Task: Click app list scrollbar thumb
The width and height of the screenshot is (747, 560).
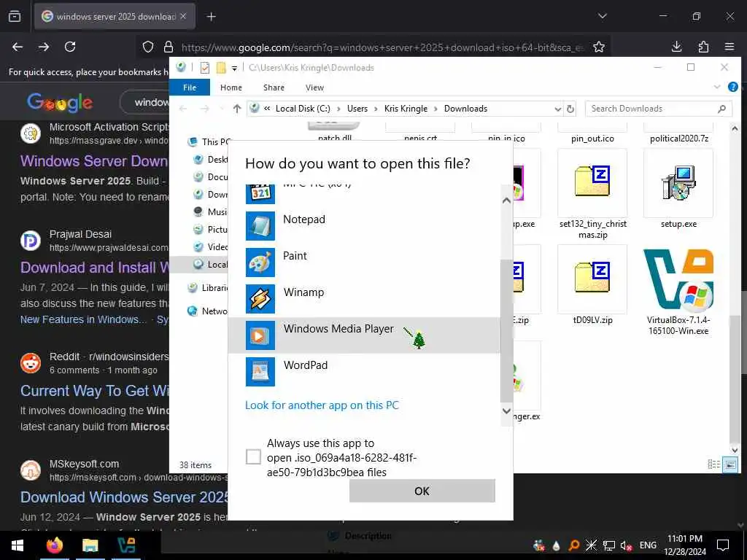Action: coord(506,332)
